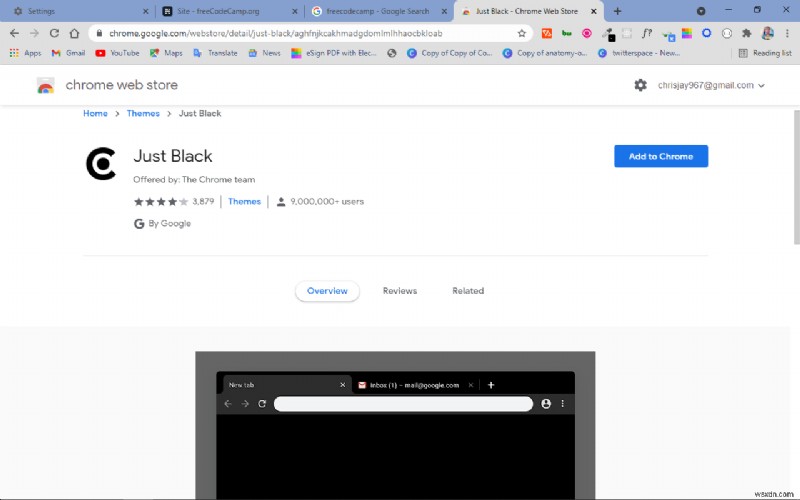Select the Related tab
Viewport: 800px width, 500px height.
coord(468,291)
